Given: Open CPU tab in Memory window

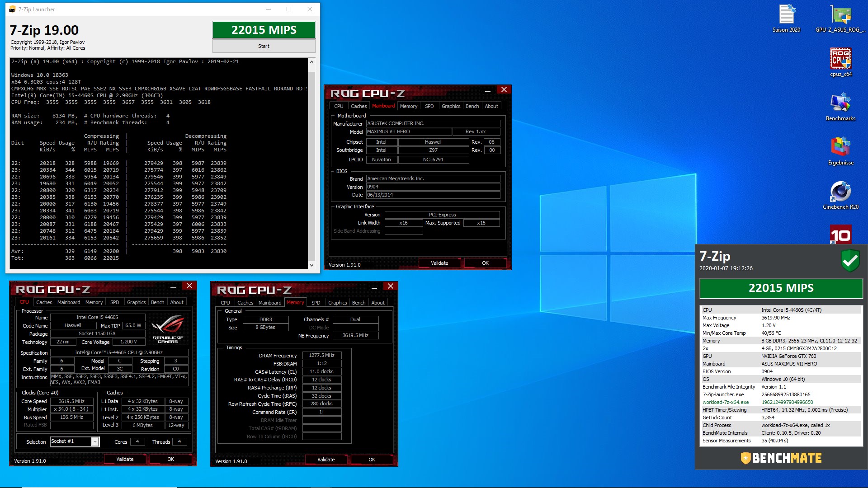Looking at the screenshot, I should 225,303.
